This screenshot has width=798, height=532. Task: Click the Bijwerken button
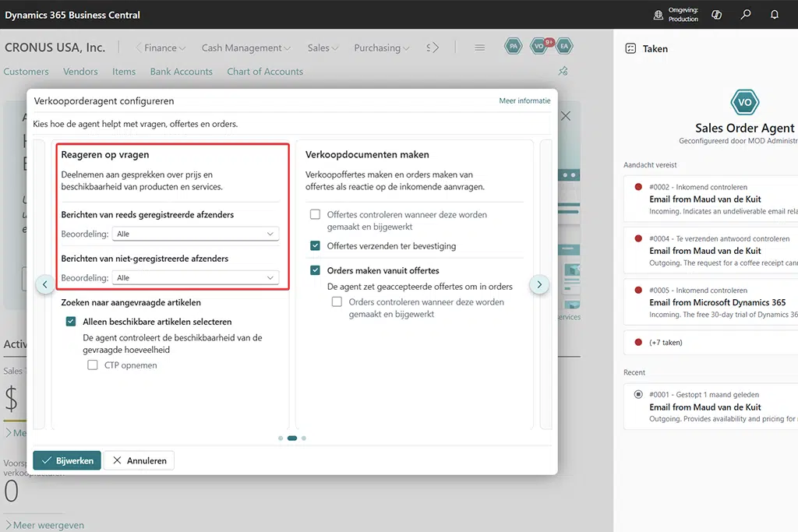(x=67, y=460)
